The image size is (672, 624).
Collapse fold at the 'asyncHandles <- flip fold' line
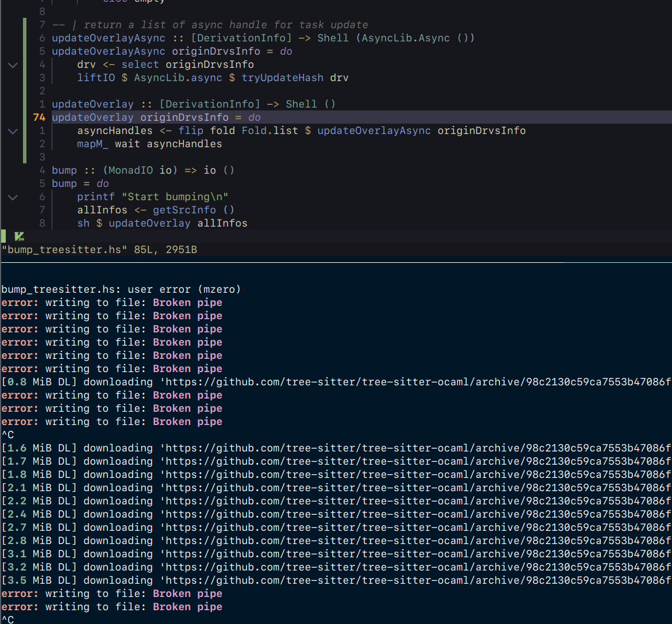tap(13, 131)
